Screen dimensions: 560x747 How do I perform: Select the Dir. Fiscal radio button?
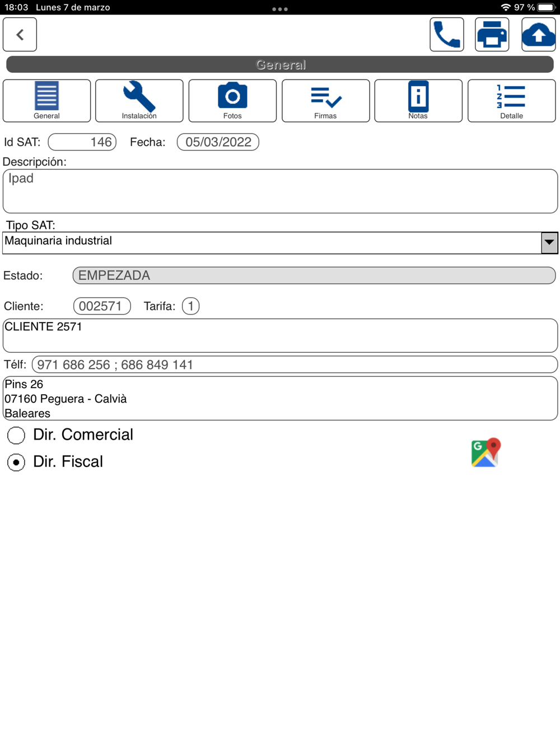(16, 463)
